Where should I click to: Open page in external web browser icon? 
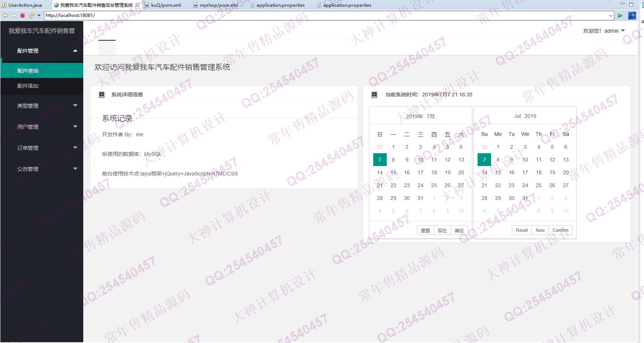632,15
